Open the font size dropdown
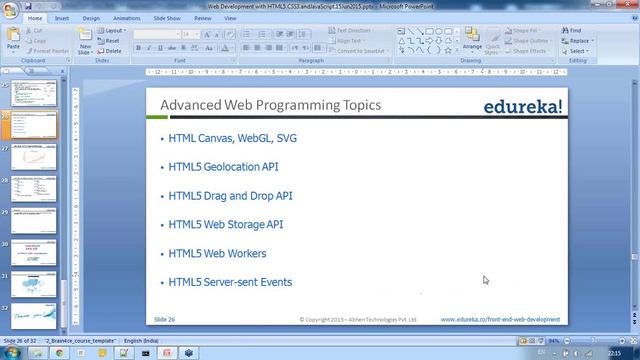Viewport: 640px width, 360px height. (x=191, y=34)
